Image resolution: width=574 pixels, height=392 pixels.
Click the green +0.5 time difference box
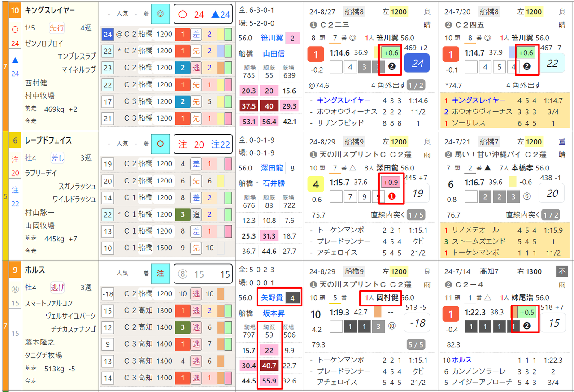(526, 312)
